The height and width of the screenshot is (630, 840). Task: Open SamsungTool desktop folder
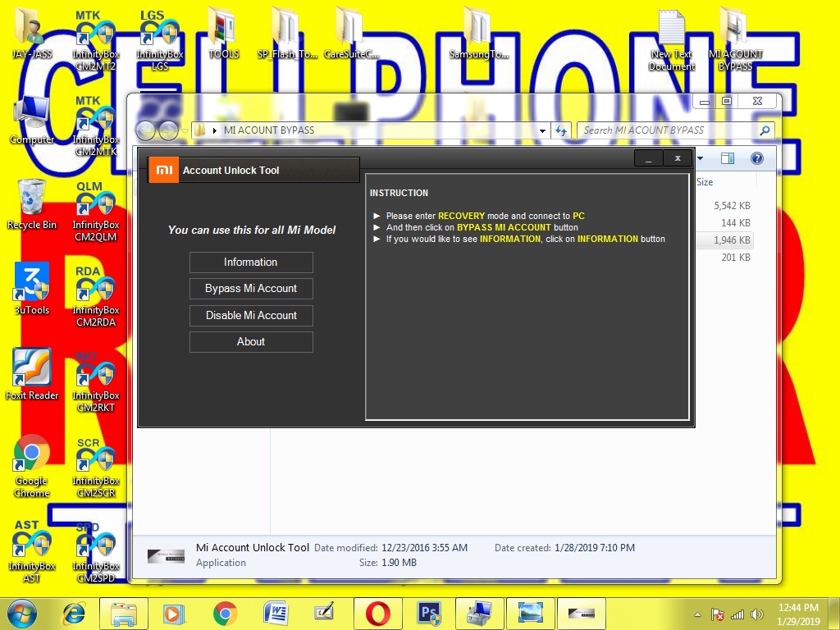click(x=478, y=33)
